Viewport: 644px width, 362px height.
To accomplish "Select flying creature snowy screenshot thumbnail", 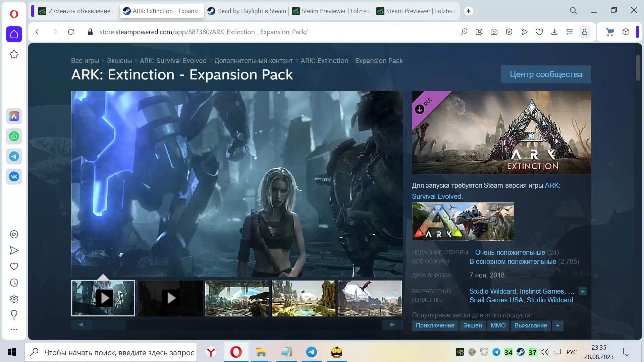I will (370, 298).
